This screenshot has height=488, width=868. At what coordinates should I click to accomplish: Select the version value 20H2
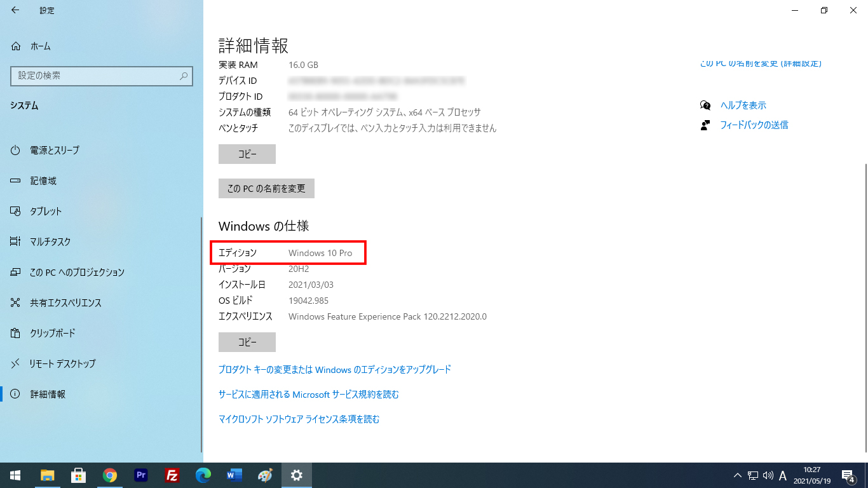pyautogui.click(x=299, y=269)
